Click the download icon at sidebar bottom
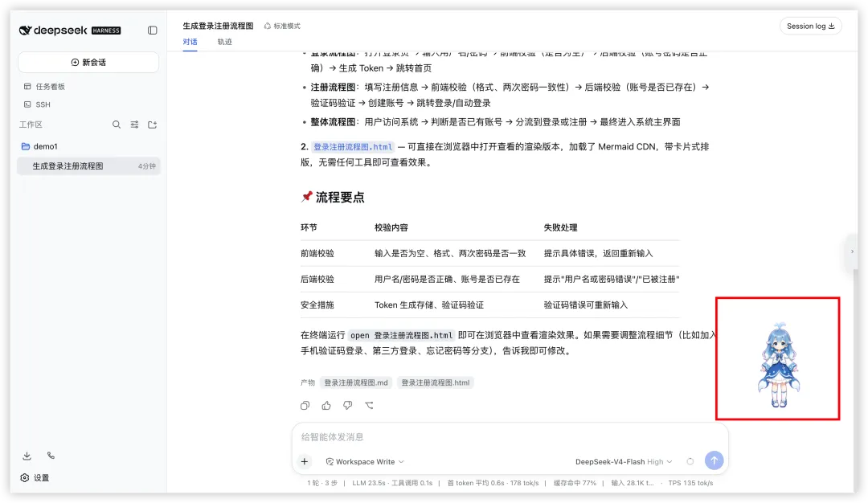This screenshot has width=868, height=503. point(27,456)
